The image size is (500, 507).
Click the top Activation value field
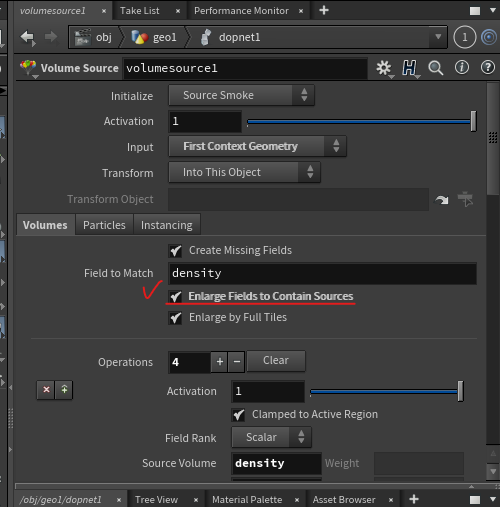205,121
